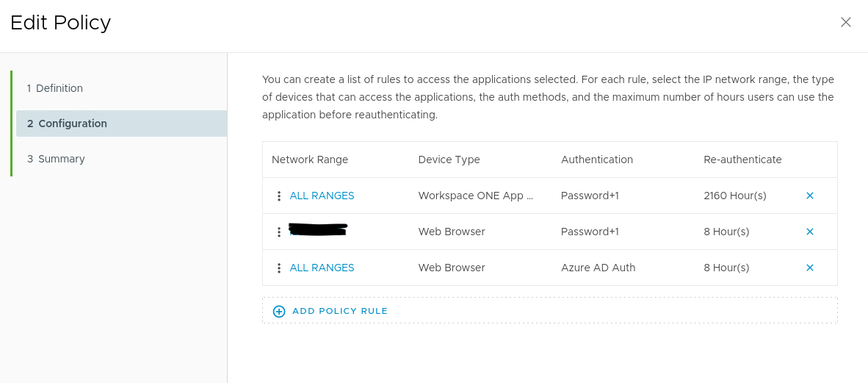Select the Device Type column header
868x383 pixels.
(449, 160)
